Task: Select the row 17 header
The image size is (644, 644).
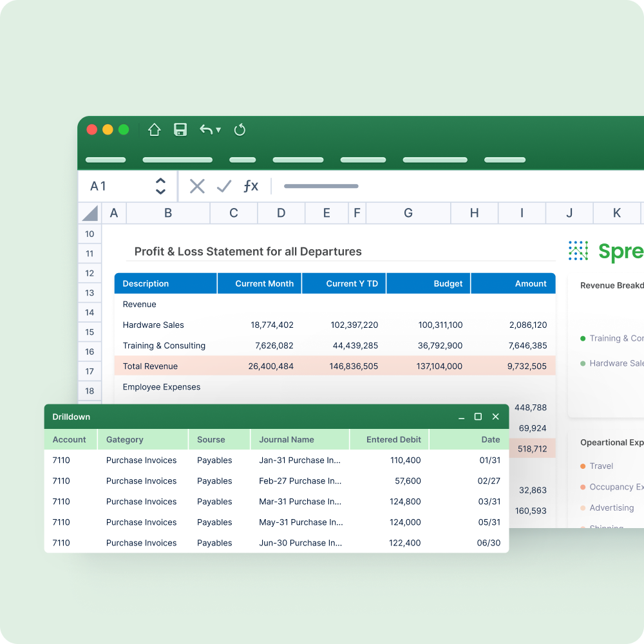Action: [x=90, y=371]
